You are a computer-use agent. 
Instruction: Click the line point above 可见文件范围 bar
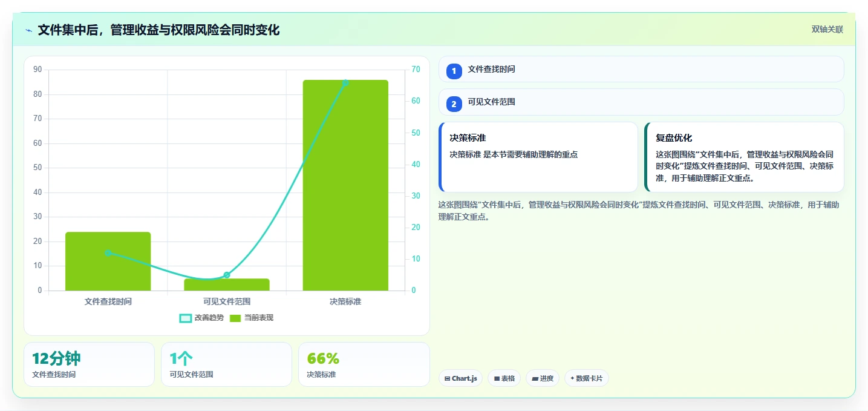[227, 275]
